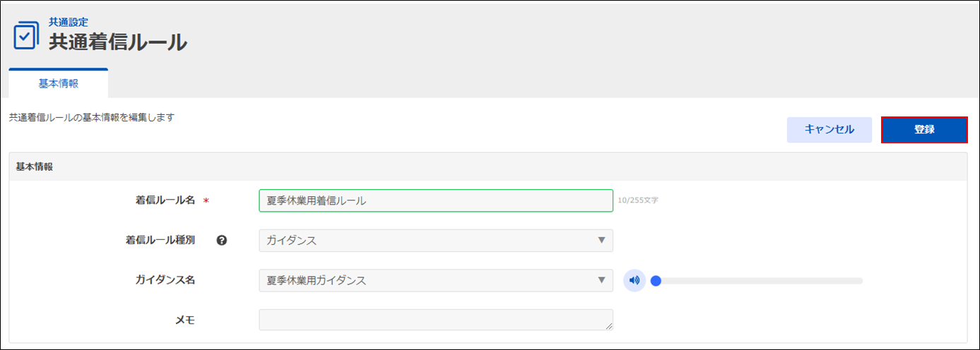
Task: Click the blue audio slider handle
Action: tap(656, 281)
